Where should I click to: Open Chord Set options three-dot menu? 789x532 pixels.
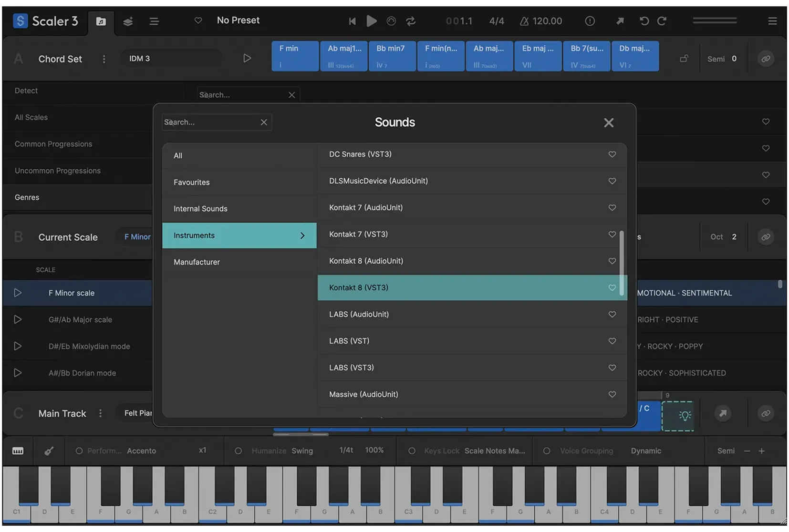tap(104, 59)
